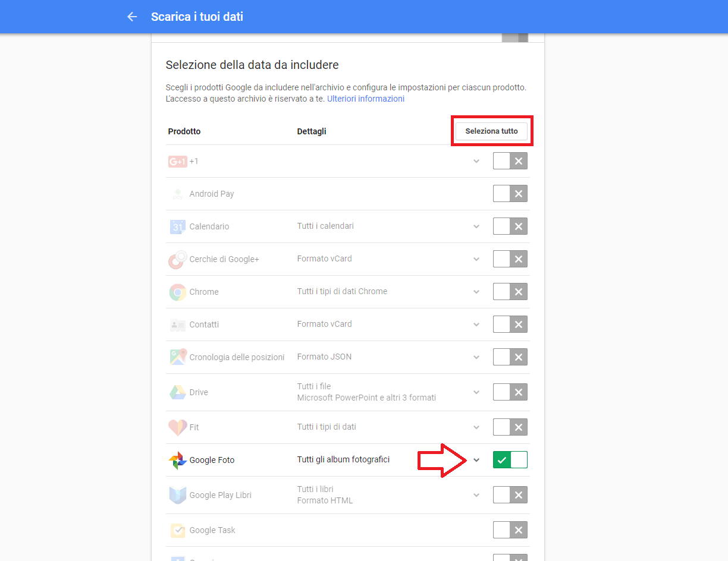This screenshot has width=728, height=561.
Task: Enable the Google Task toggle
Action: point(510,530)
